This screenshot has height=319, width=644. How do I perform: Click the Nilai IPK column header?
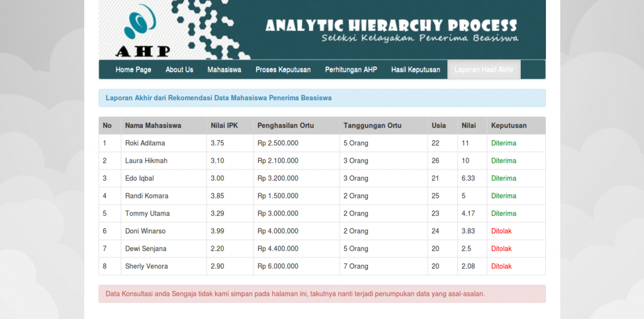pyautogui.click(x=225, y=126)
